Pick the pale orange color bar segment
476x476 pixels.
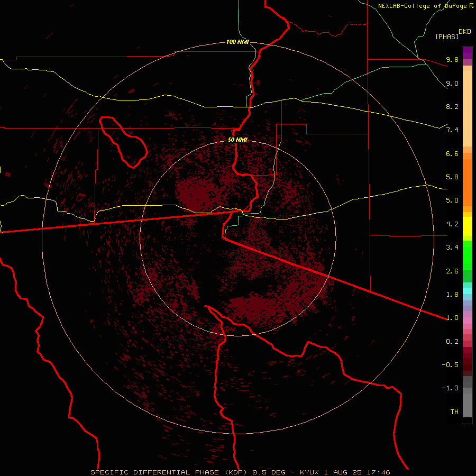tap(467, 108)
